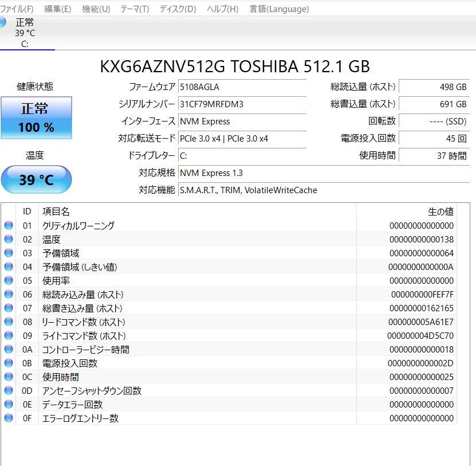476x466 pixels.
Task: Select the アンセーフシャットダウン回数 attribute name
Action: click(92, 391)
